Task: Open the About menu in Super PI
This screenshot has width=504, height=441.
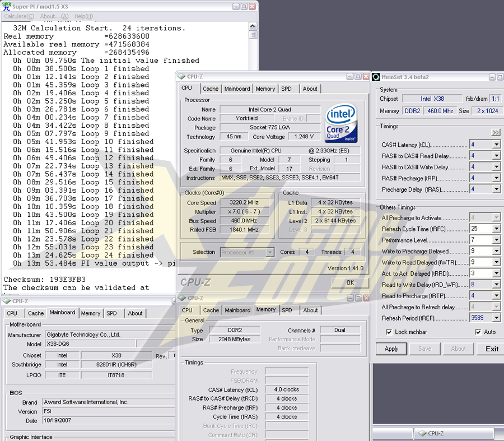Action: [x=54, y=16]
